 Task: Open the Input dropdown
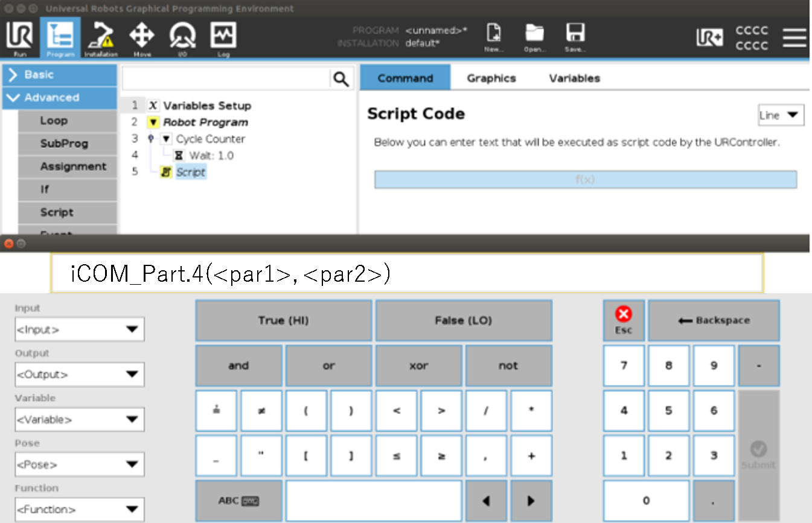79,329
